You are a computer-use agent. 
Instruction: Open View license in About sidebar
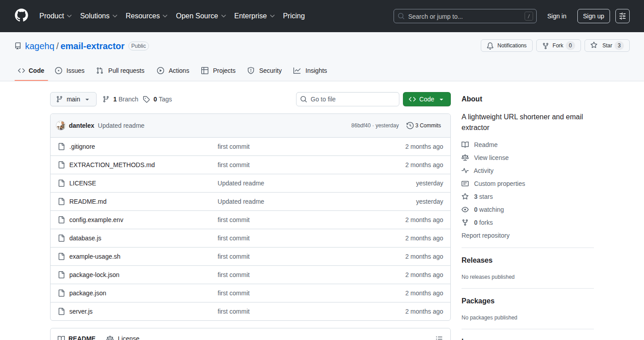(x=485, y=158)
